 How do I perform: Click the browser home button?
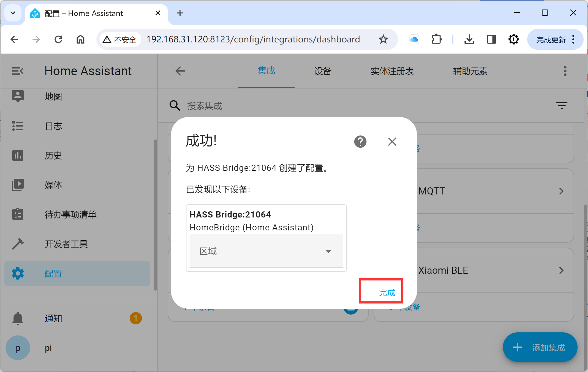(x=80, y=39)
